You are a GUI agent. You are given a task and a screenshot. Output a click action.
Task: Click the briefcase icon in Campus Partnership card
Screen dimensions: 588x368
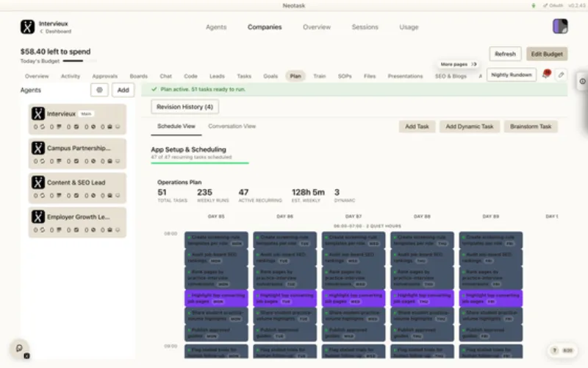tap(110, 161)
